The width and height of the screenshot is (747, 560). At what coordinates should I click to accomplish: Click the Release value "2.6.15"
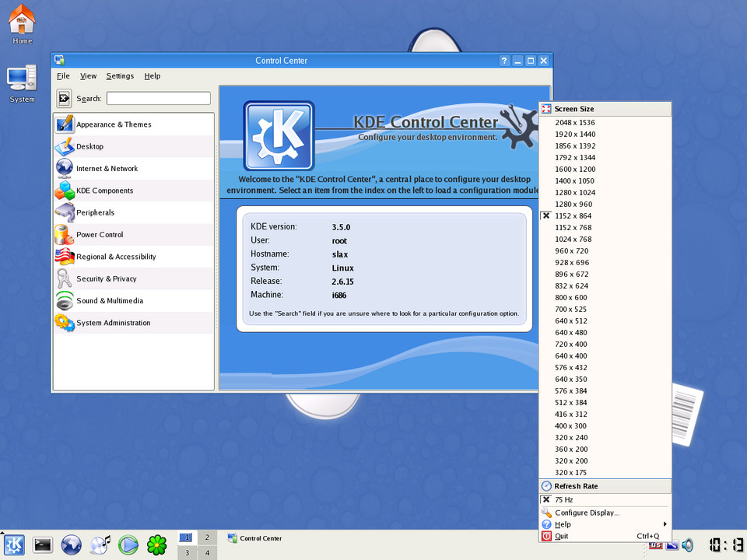point(342,282)
